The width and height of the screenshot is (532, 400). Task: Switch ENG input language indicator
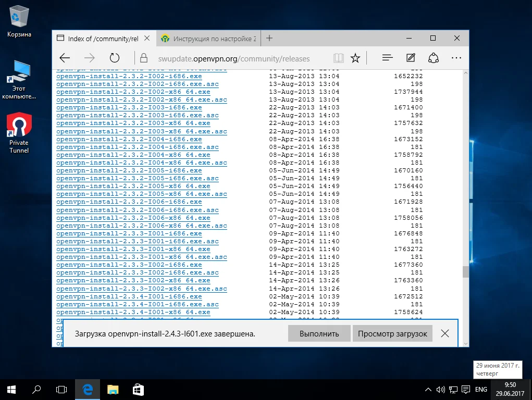click(x=481, y=390)
